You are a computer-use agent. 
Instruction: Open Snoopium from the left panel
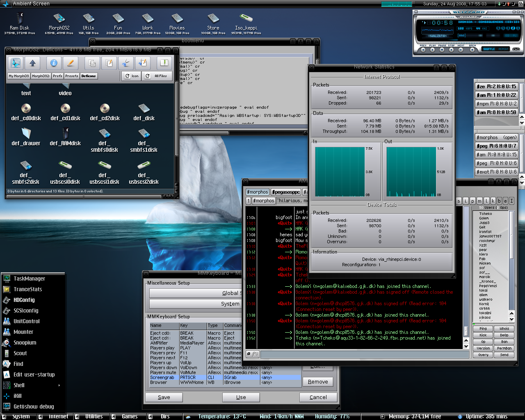25,342
